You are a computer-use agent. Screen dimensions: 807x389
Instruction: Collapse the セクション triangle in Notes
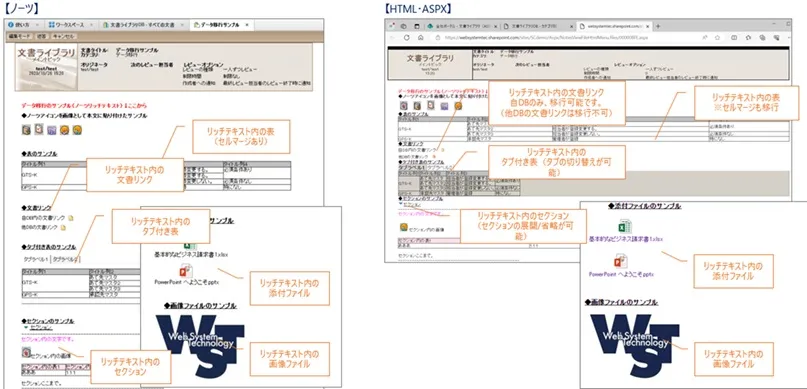26,327
